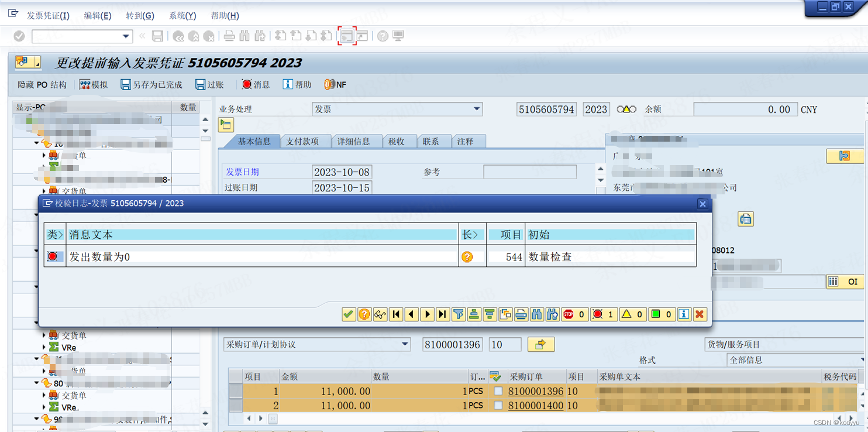This screenshot has height=432, width=868.
Task: Show yellow warning messages count button
Action: click(x=633, y=314)
